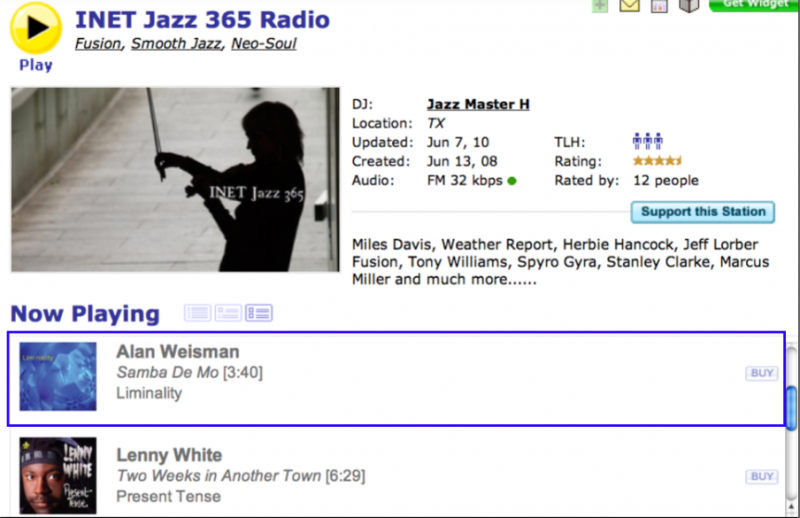This screenshot has height=518, width=800.
Task: Open the Fusion genre link
Action: pos(99,43)
